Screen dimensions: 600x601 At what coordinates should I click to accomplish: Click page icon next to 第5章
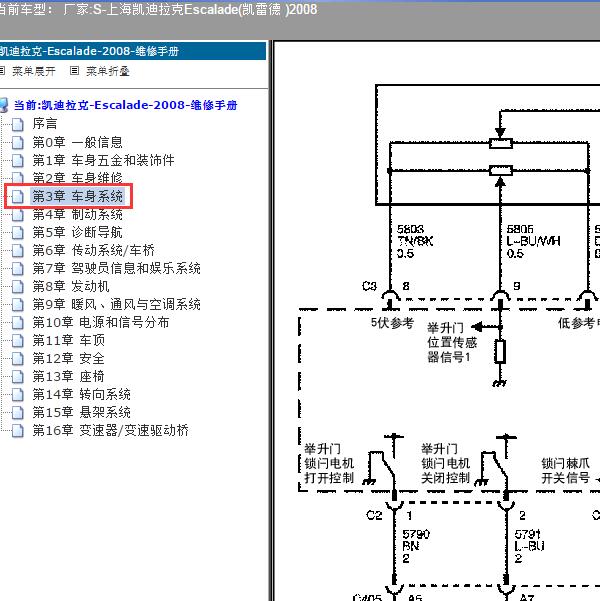18,233
